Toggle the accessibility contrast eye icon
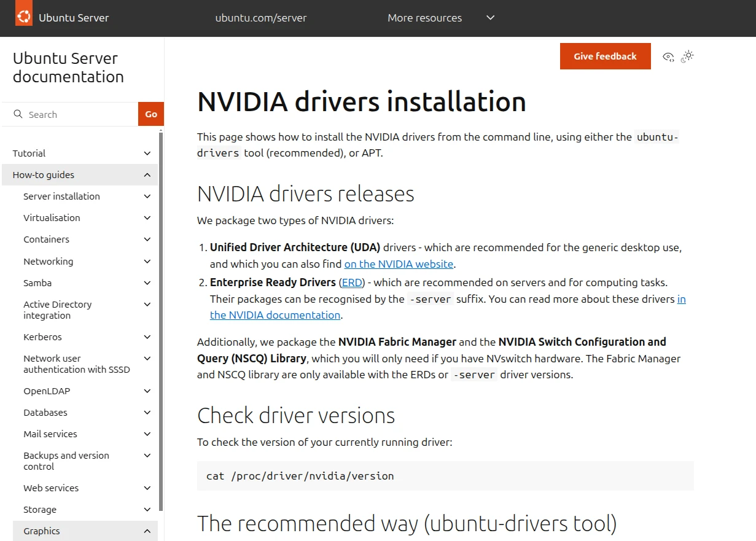The width and height of the screenshot is (756, 541). 668,57
